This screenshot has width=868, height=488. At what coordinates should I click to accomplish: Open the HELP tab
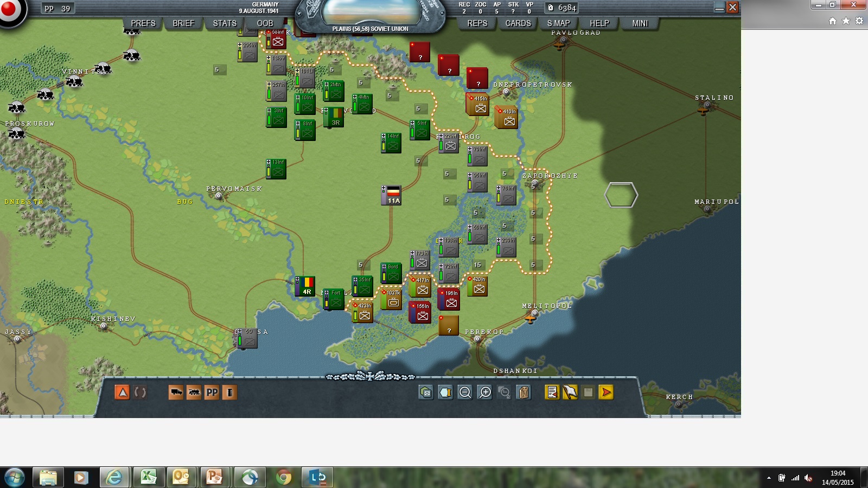click(599, 23)
